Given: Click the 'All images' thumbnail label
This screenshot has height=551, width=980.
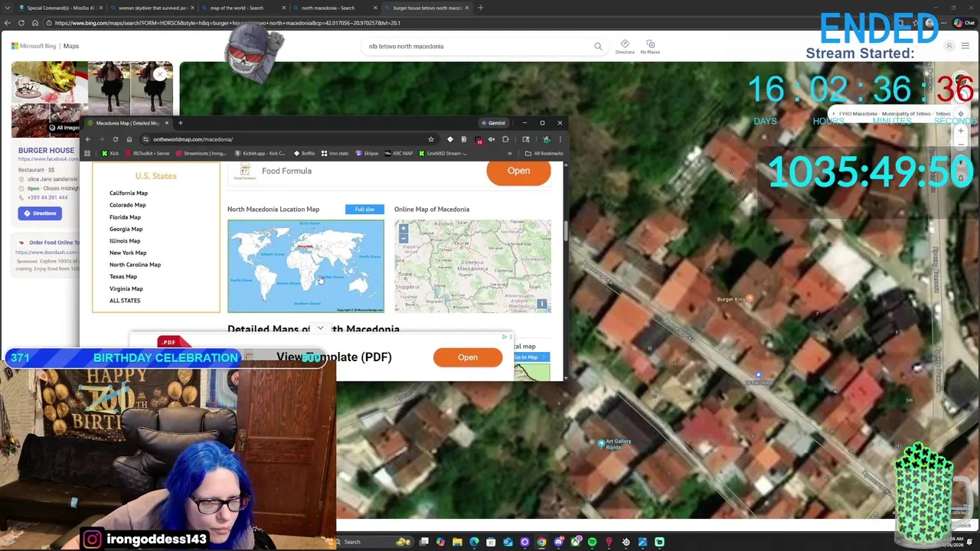Looking at the screenshot, I should pos(64,128).
